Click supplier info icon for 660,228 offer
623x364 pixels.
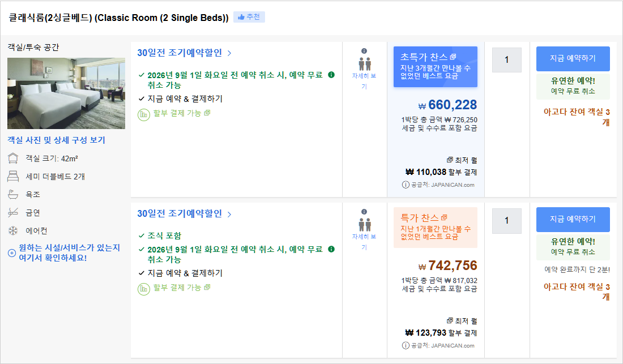click(406, 185)
